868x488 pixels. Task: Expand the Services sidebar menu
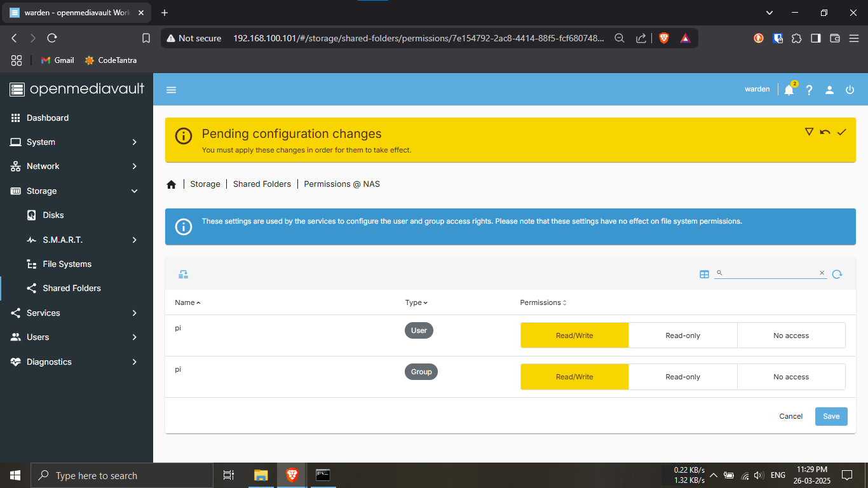click(76, 313)
